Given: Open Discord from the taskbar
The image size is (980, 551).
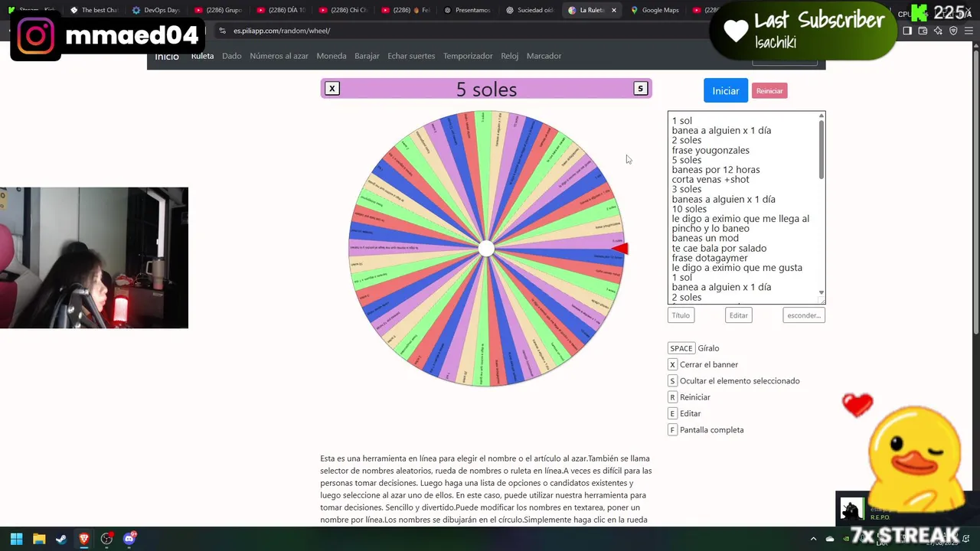Looking at the screenshot, I should point(129,539).
